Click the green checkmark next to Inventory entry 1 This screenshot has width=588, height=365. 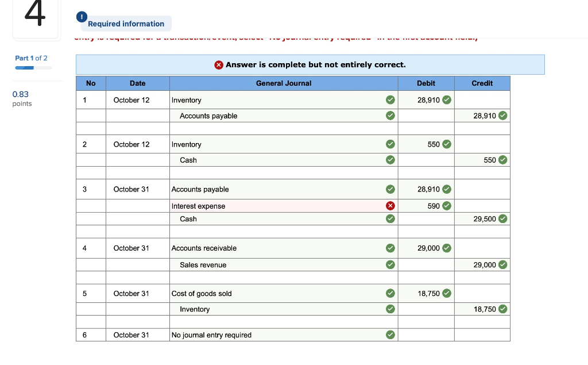click(390, 99)
